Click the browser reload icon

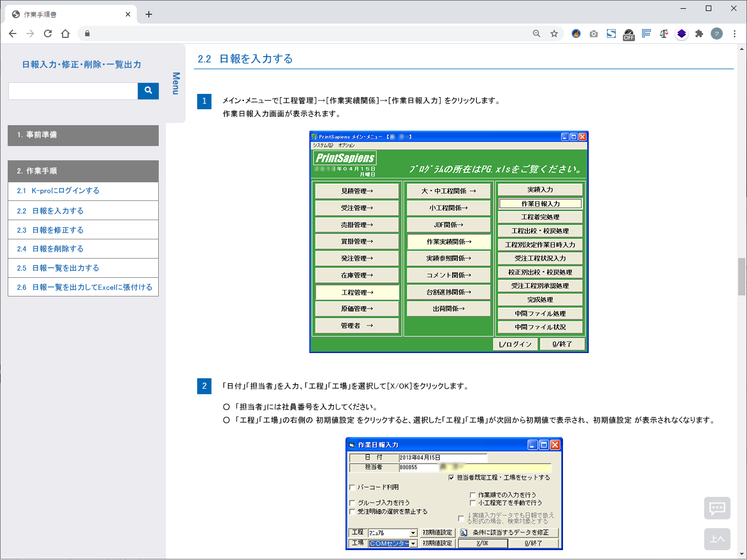(x=48, y=33)
